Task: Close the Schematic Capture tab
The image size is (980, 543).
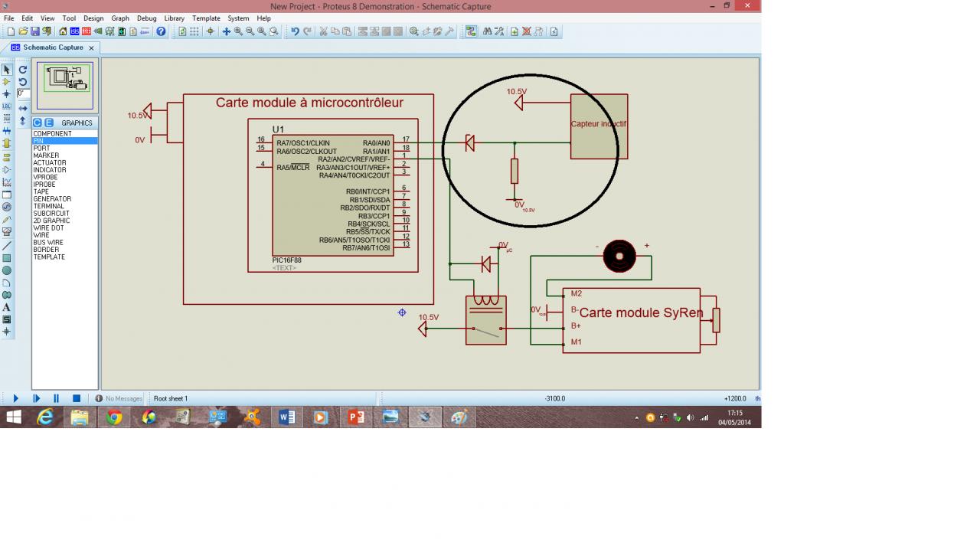Action: pos(91,47)
